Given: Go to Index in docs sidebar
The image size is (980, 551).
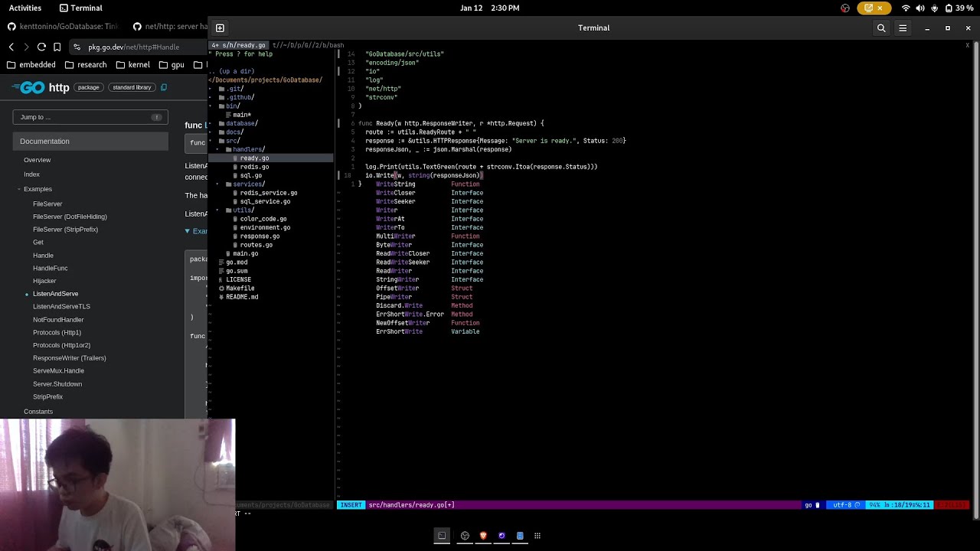Looking at the screenshot, I should coord(31,174).
